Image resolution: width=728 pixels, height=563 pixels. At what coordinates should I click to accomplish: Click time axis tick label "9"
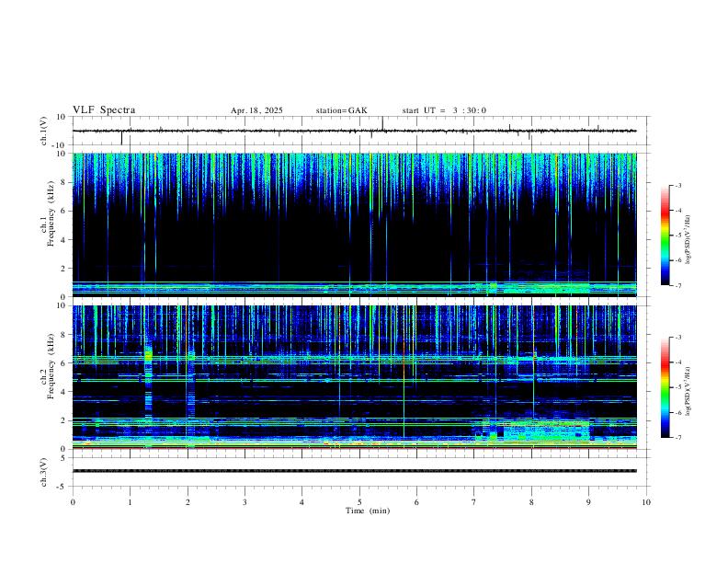(x=588, y=502)
